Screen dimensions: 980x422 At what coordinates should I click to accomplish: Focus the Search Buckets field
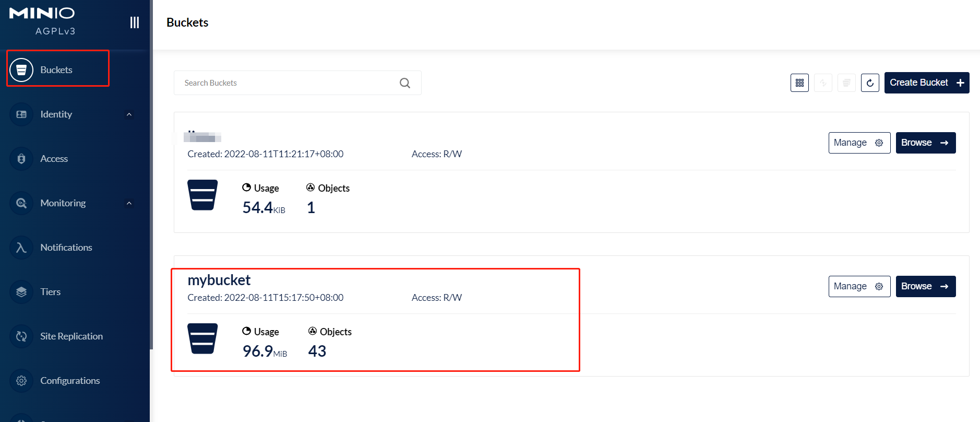pos(297,83)
